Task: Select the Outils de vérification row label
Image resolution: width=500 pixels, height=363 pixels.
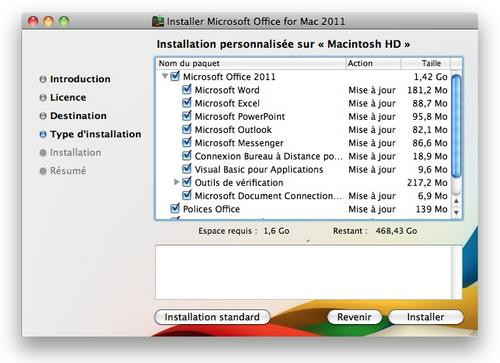Action: pos(239,183)
